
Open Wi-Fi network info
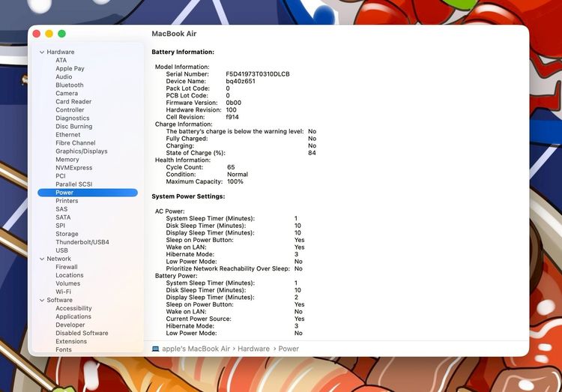(64, 292)
